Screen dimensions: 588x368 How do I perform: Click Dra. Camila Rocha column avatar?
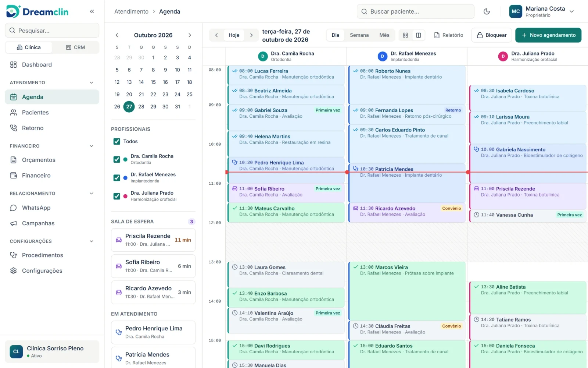[263, 56]
